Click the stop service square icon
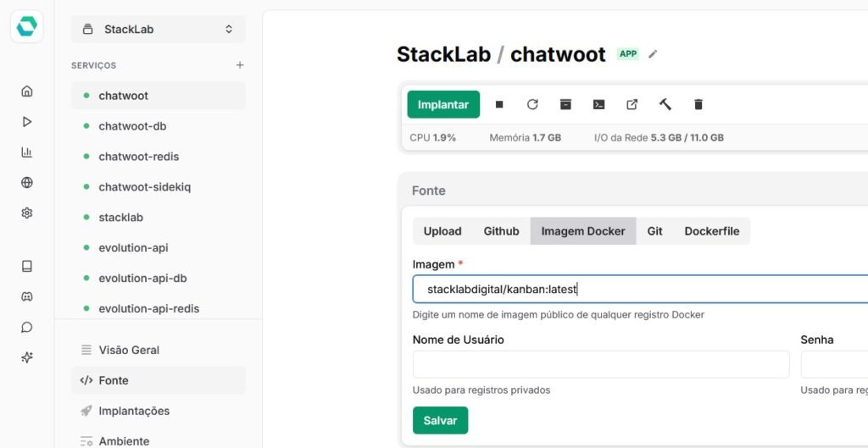Image resolution: width=868 pixels, height=448 pixels. point(499,104)
